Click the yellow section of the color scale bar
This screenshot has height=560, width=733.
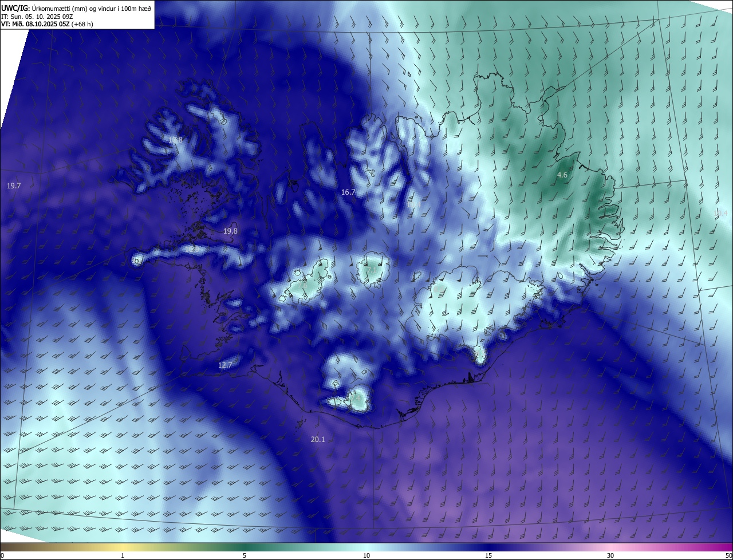click(123, 547)
